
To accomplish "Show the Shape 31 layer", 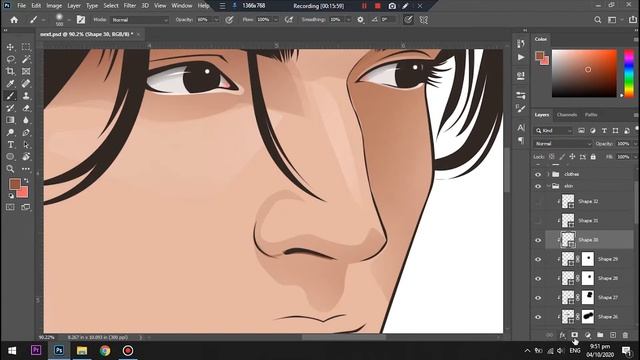I will click(538, 221).
